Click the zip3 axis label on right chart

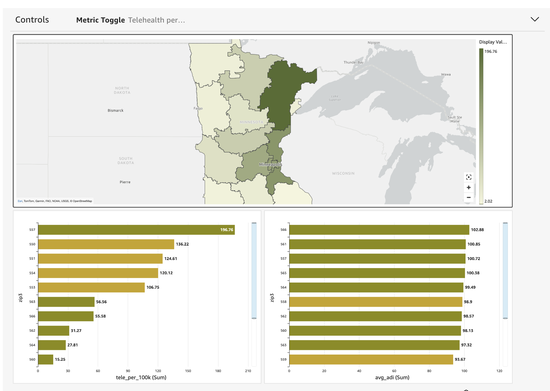click(x=272, y=297)
